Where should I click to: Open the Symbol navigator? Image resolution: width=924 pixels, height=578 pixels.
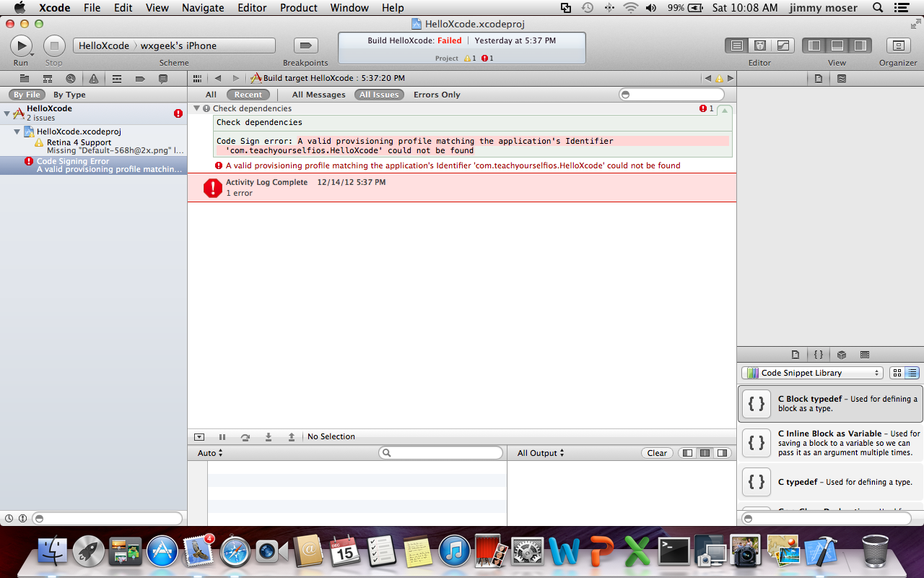[x=48, y=79]
